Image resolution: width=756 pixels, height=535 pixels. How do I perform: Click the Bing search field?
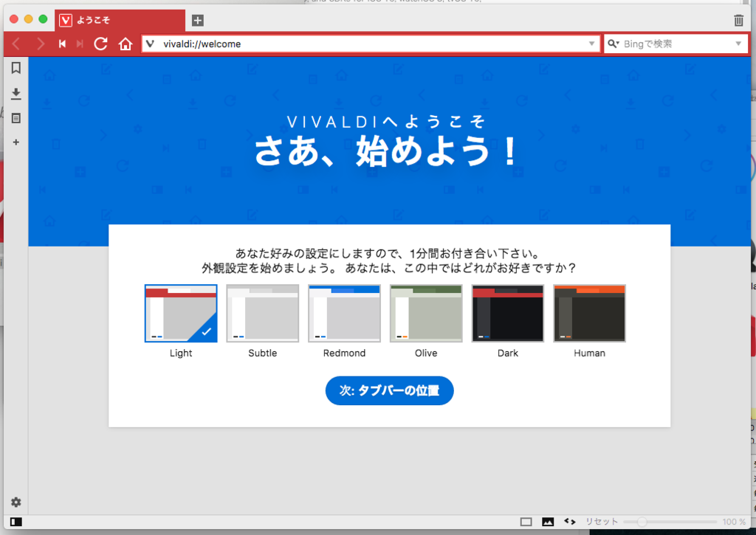tap(676, 44)
